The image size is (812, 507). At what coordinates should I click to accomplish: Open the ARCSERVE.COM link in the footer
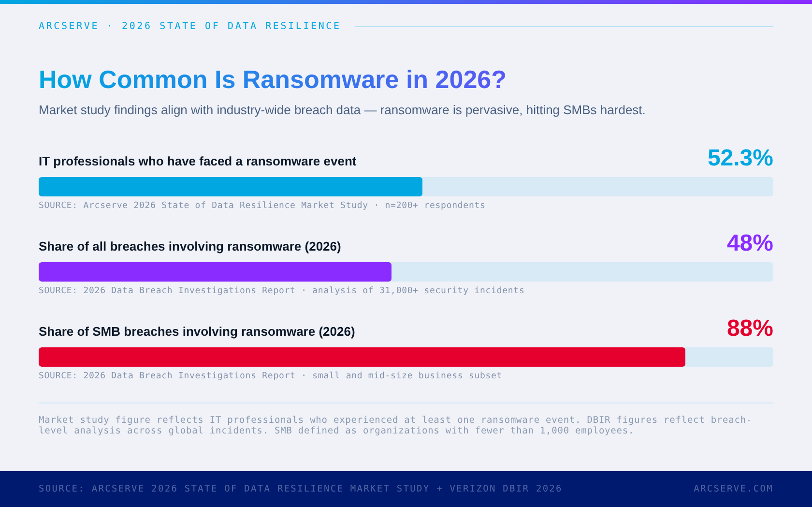pyautogui.click(x=733, y=489)
